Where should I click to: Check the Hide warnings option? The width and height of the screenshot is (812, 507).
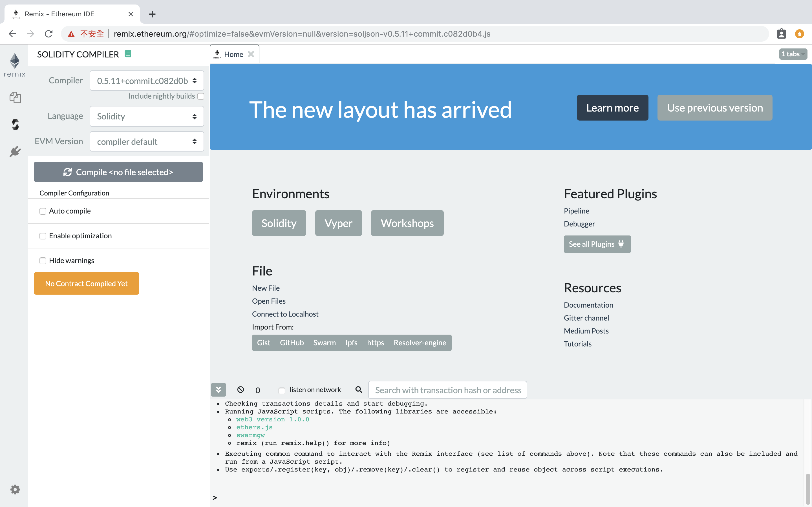[x=43, y=261]
